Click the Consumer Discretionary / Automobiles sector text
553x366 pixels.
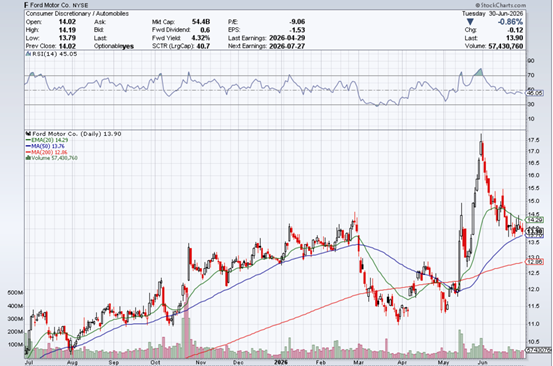click(x=77, y=13)
